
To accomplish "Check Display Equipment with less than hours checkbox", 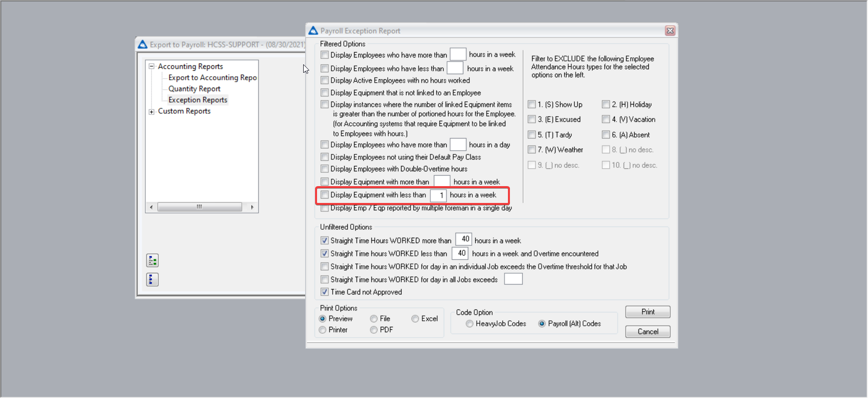I will (324, 195).
